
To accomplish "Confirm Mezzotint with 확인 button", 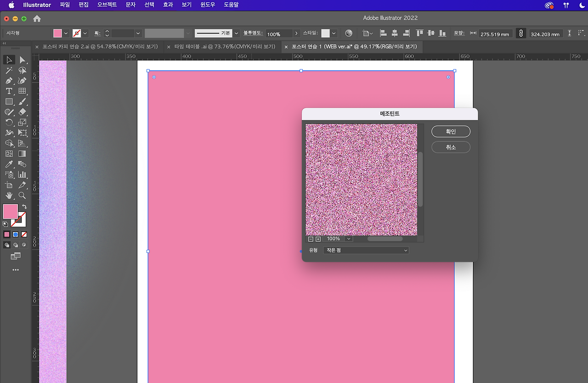I will pos(451,131).
